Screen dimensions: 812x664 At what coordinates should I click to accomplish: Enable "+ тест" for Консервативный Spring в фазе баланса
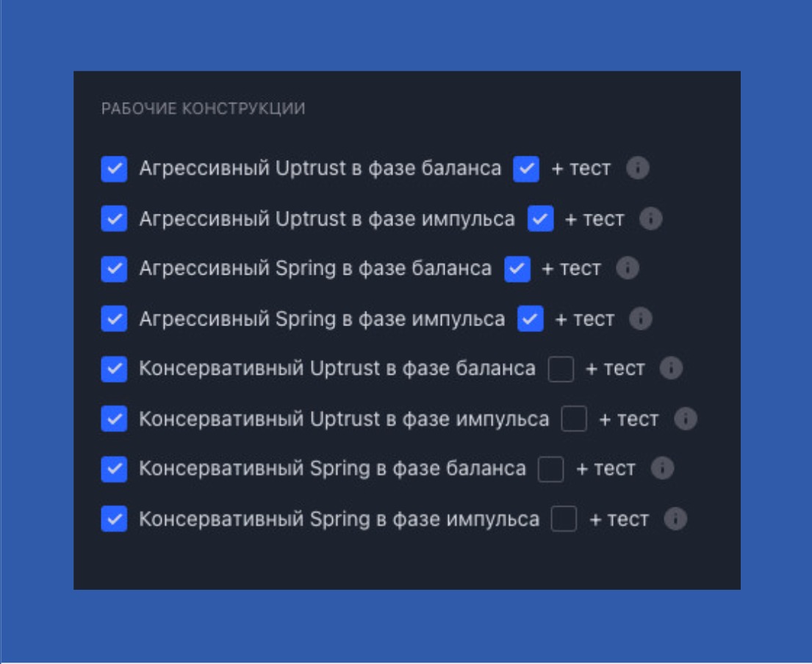tap(551, 469)
